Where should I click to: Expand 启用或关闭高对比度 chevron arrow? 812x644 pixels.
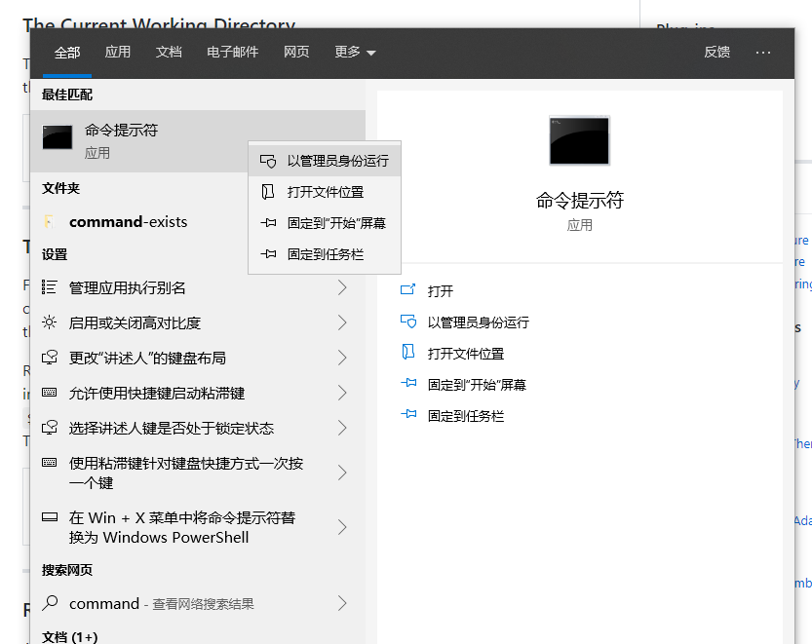point(342,323)
